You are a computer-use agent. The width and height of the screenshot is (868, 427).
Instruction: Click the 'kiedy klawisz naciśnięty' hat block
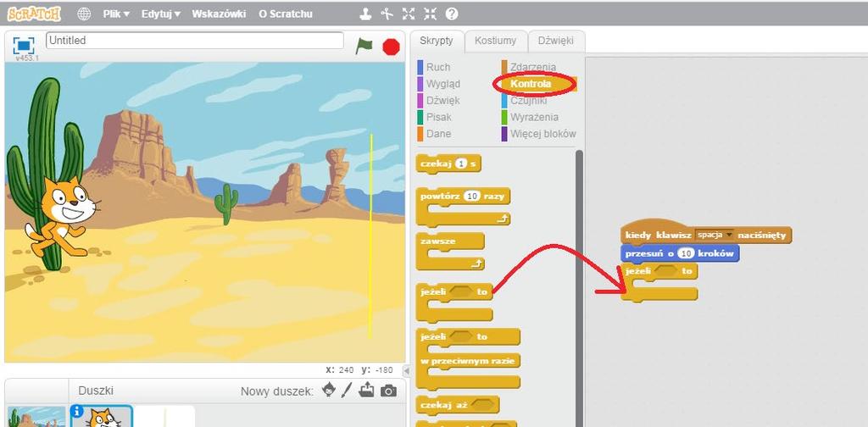click(706, 232)
